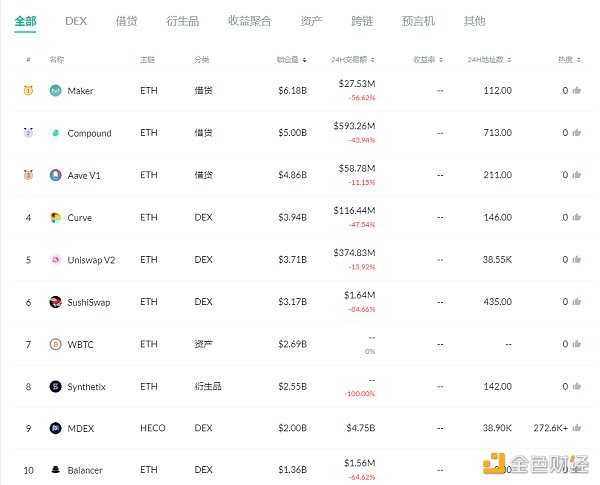Click the Uniswap V2 unicorn logo

[x=56, y=260]
